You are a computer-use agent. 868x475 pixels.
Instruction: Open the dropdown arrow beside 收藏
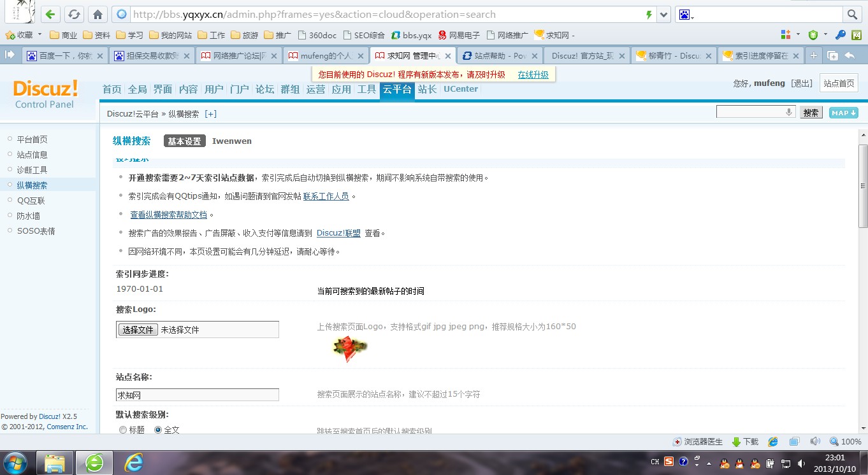(40, 35)
